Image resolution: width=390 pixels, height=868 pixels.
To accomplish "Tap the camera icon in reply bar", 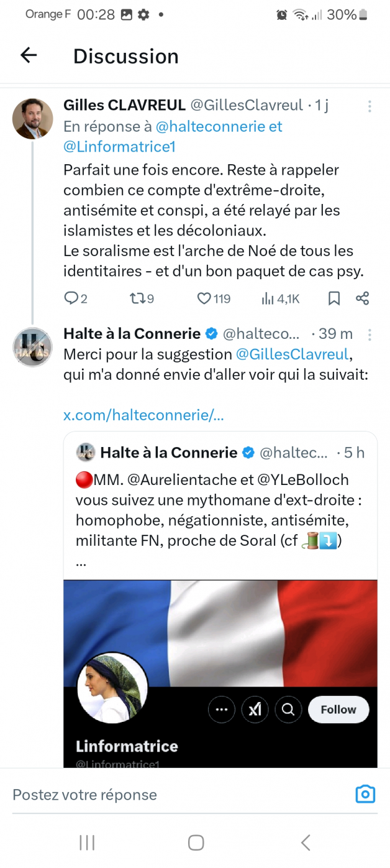I will tap(365, 794).
